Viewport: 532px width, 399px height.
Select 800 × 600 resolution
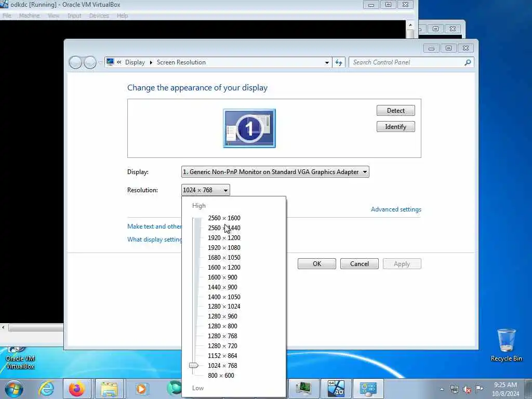(x=221, y=375)
